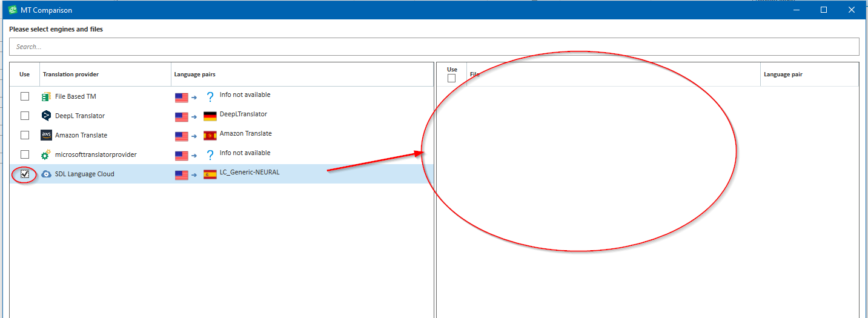
Task: Click the Amazon Translate language pair label
Action: click(x=246, y=133)
